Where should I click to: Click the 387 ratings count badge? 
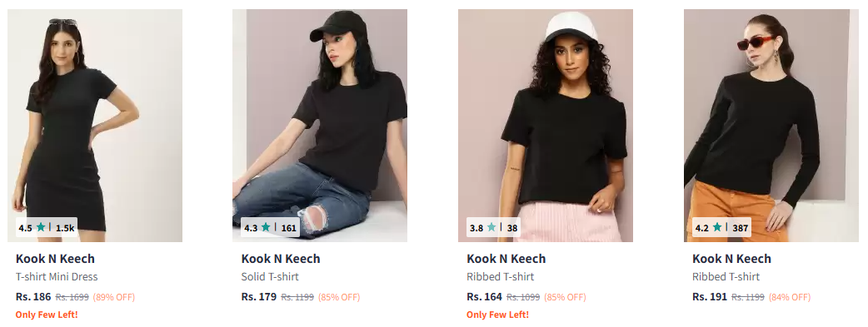[x=741, y=227]
